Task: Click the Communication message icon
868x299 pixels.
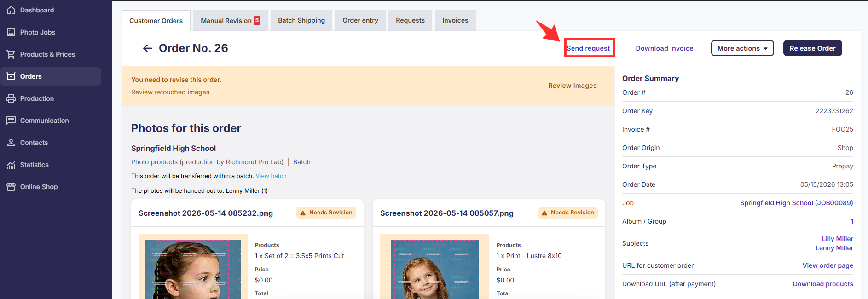Action: pyautogui.click(x=11, y=121)
